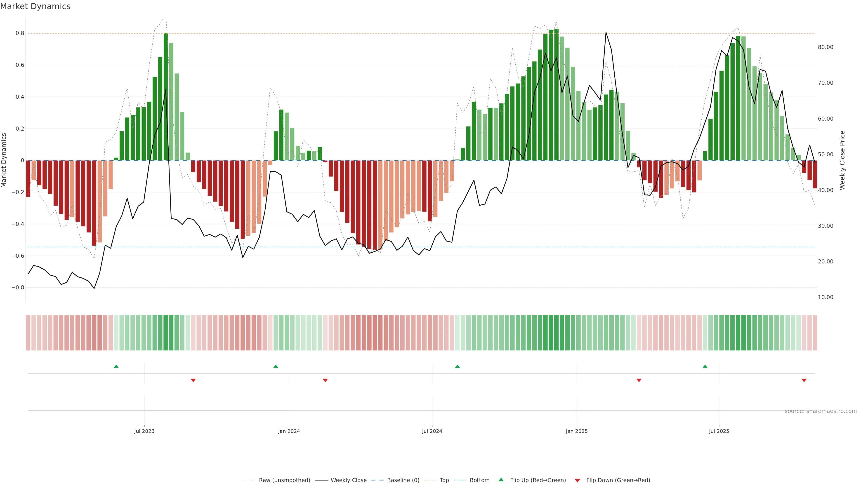
Task: Toggle the Baseline (0) legend entry
Action: click(403, 480)
